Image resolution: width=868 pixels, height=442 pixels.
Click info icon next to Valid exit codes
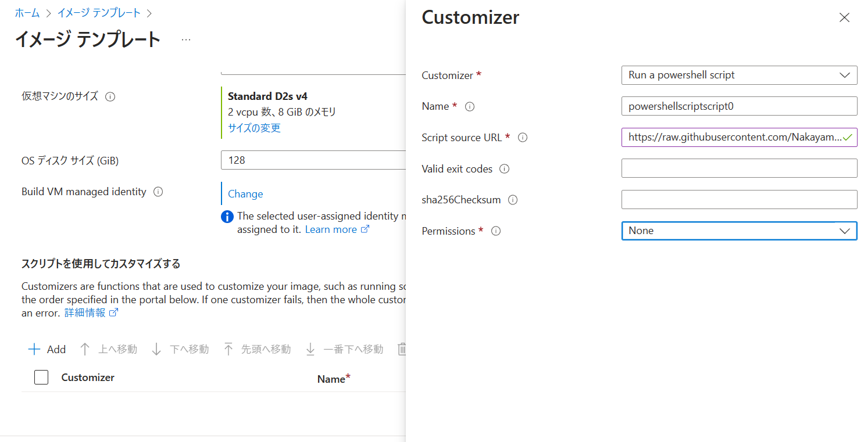click(x=505, y=169)
